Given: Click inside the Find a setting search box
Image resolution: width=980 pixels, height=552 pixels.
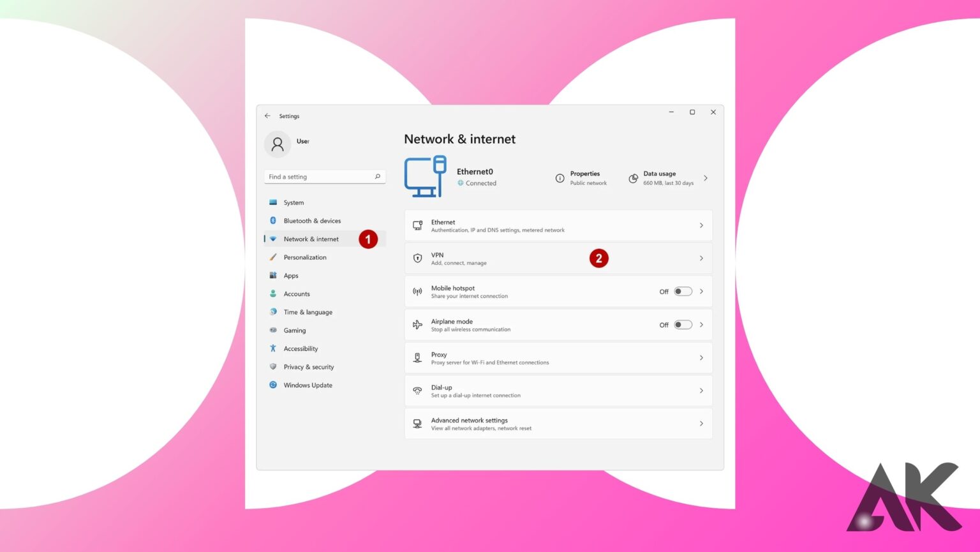Looking at the screenshot, I should (x=319, y=176).
